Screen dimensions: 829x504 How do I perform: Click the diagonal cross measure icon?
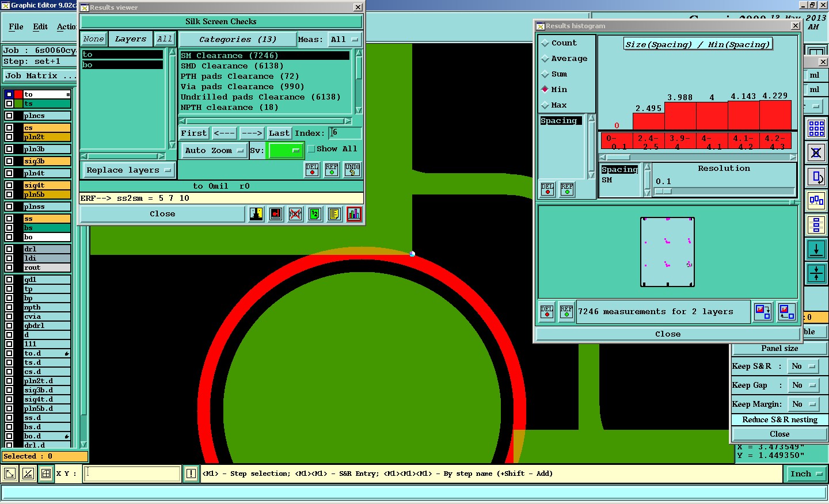tap(28, 474)
